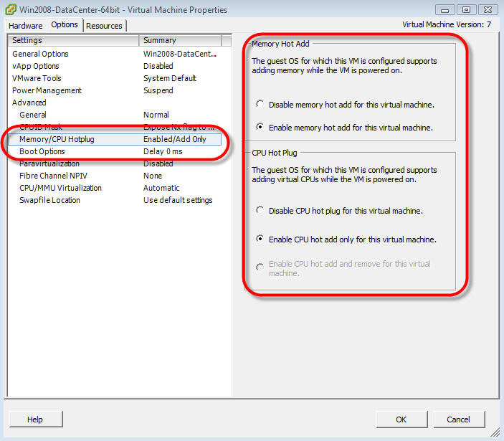This screenshot has height=441, width=504.
Task: Click the 'Automatic' summary value
Action: click(161, 188)
